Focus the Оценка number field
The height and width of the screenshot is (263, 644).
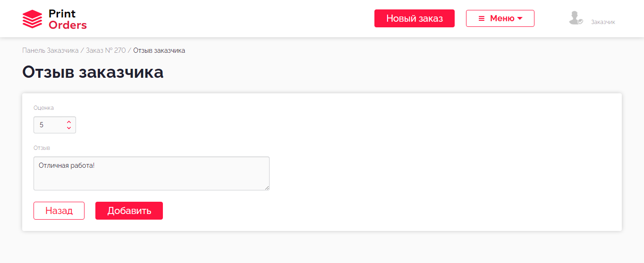(x=50, y=125)
